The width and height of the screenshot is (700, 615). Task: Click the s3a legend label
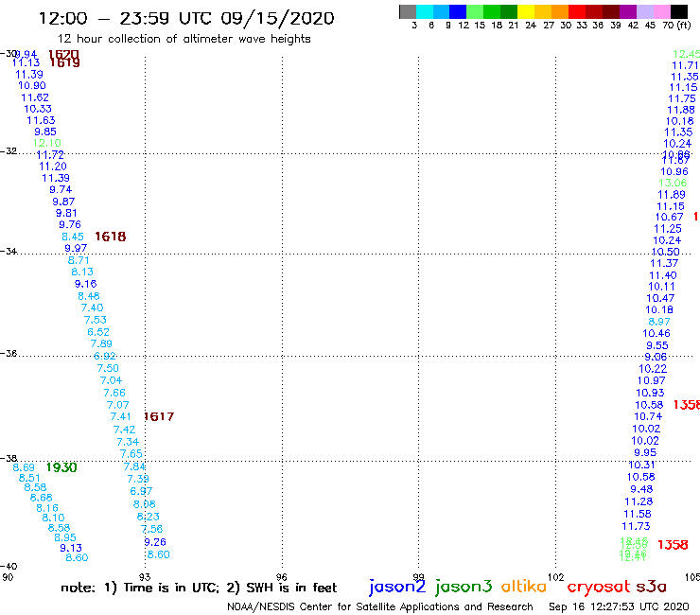click(651, 587)
